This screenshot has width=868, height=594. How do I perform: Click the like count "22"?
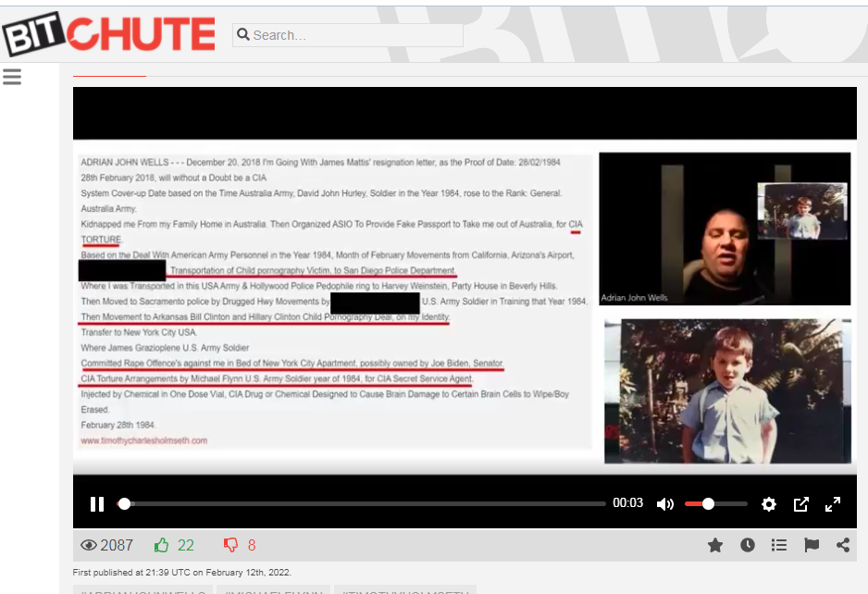point(185,545)
